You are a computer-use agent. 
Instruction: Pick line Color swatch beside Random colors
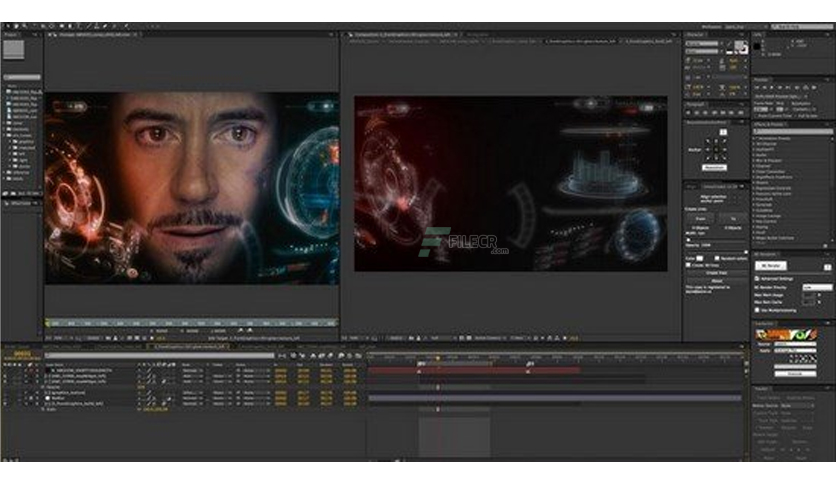pyautogui.click(x=700, y=258)
